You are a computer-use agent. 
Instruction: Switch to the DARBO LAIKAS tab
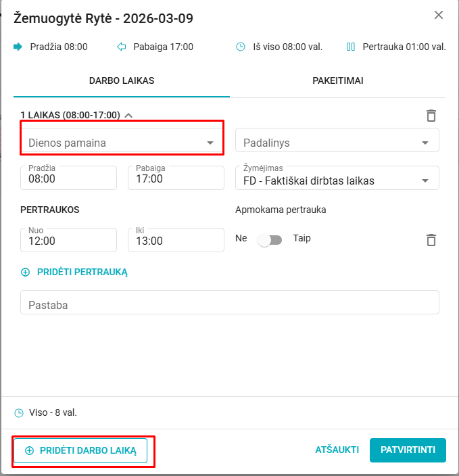tap(122, 80)
